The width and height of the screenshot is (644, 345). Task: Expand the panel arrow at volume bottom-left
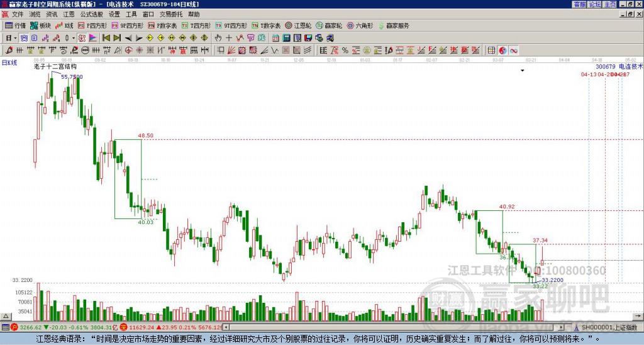pyautogui.click(x=6, y=316)
